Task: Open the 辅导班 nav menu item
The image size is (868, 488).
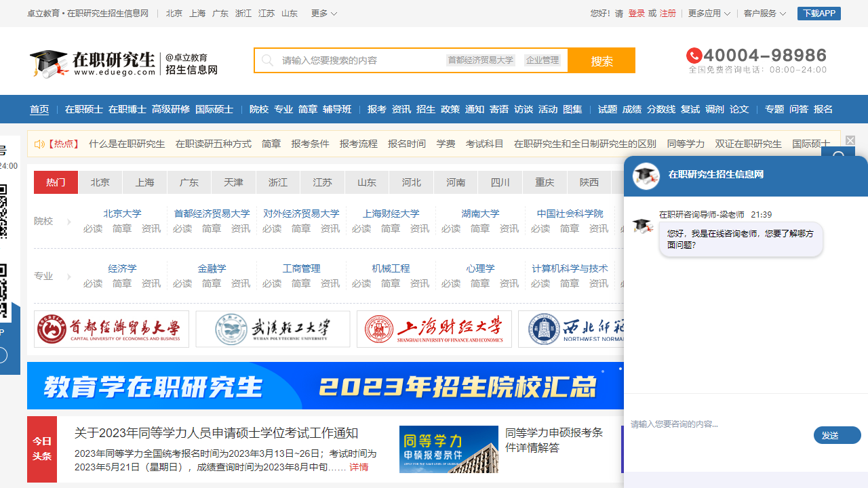Action: (337, 109)
